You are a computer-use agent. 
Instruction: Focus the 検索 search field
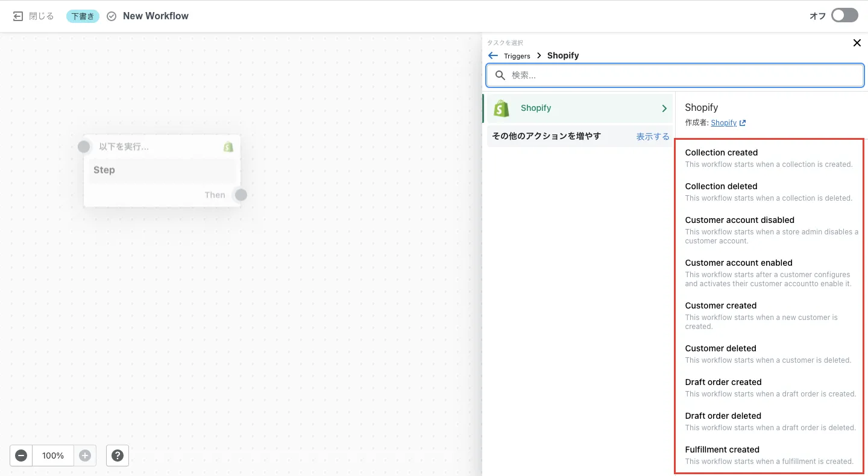point(675,75)
